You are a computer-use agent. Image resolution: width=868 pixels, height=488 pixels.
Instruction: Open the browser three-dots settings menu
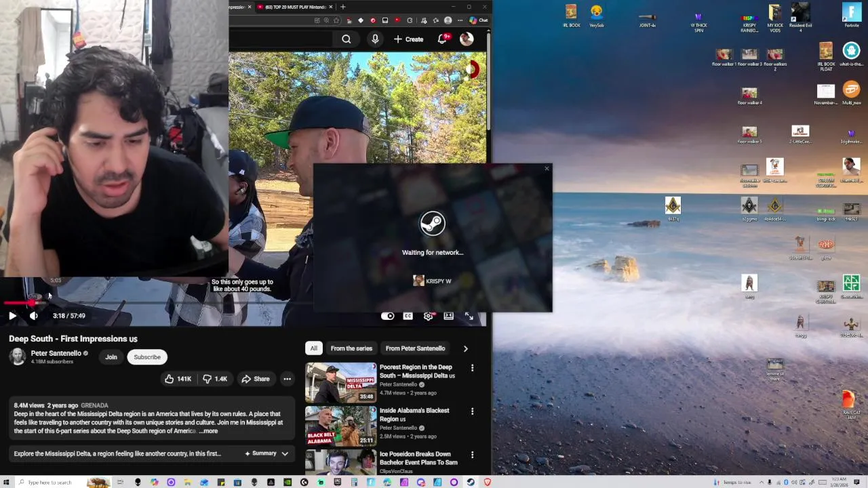(460, 20)
